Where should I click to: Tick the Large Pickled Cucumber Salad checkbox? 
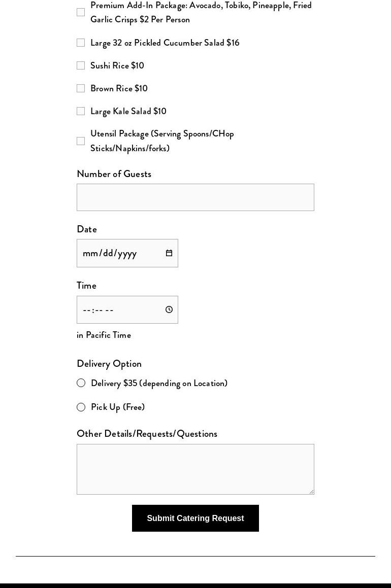coord(81,43)
